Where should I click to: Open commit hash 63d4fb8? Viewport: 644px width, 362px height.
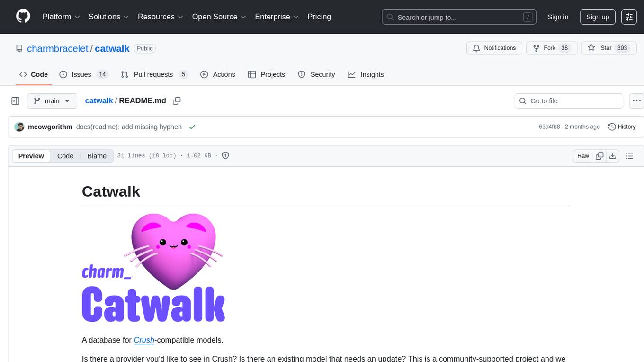(x=549, y=127)
